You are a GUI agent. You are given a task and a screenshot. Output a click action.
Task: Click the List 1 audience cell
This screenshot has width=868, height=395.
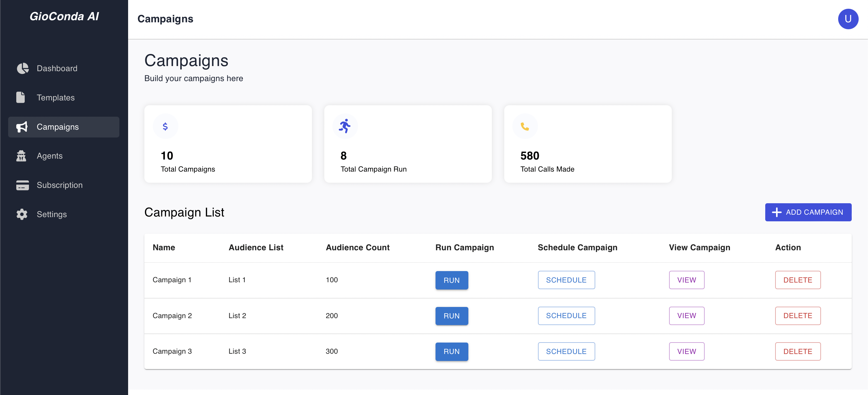click(237, 280)
